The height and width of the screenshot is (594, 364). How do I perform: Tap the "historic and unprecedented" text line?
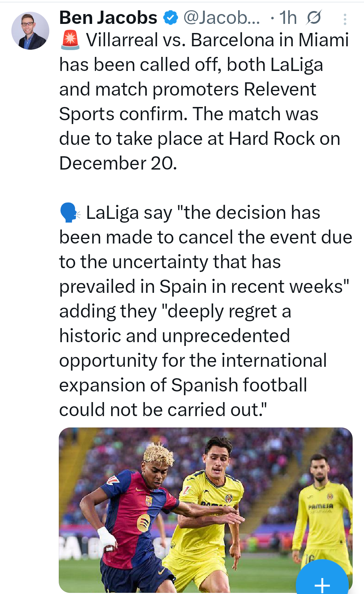174,336
